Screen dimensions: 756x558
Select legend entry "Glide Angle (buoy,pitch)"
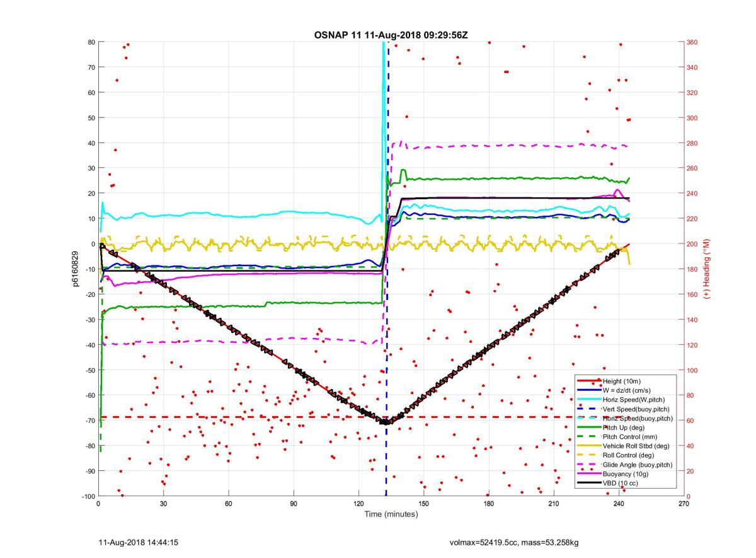pyautogui.click(x=638, y=465)
